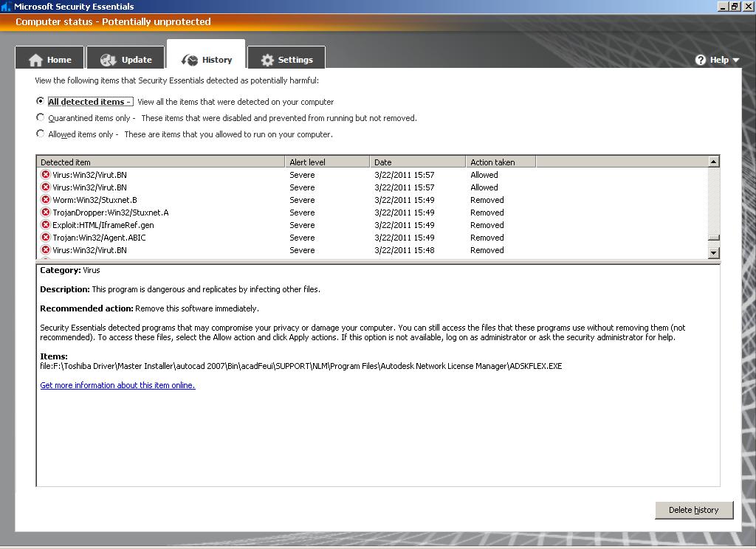756x549 pixels.
Task: Select the History tab
Action: click(207, 55)
